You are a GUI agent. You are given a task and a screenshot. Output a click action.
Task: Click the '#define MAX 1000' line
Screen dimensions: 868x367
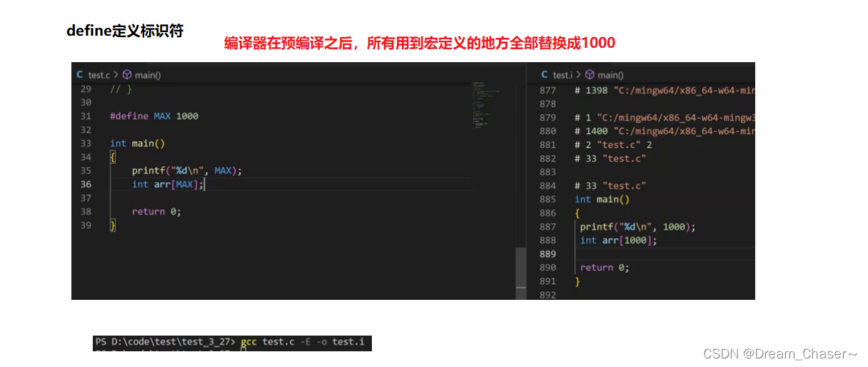pyautogui.click(x=154, y=116)
